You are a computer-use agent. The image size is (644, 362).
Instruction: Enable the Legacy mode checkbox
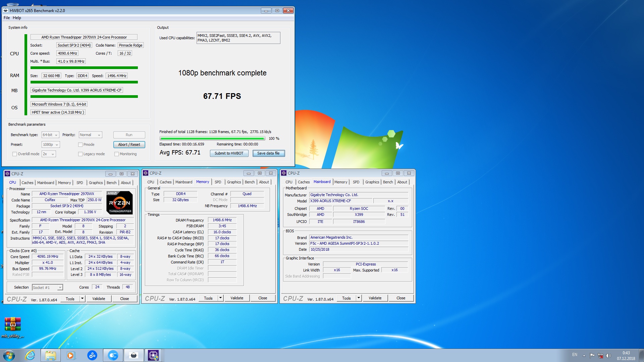80,154
